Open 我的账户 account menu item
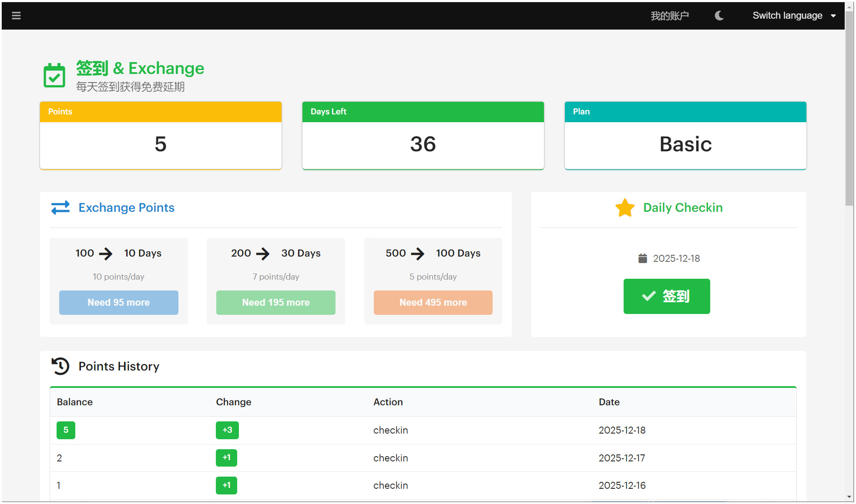This screenshot has width=856, height=504. point(669,16)
